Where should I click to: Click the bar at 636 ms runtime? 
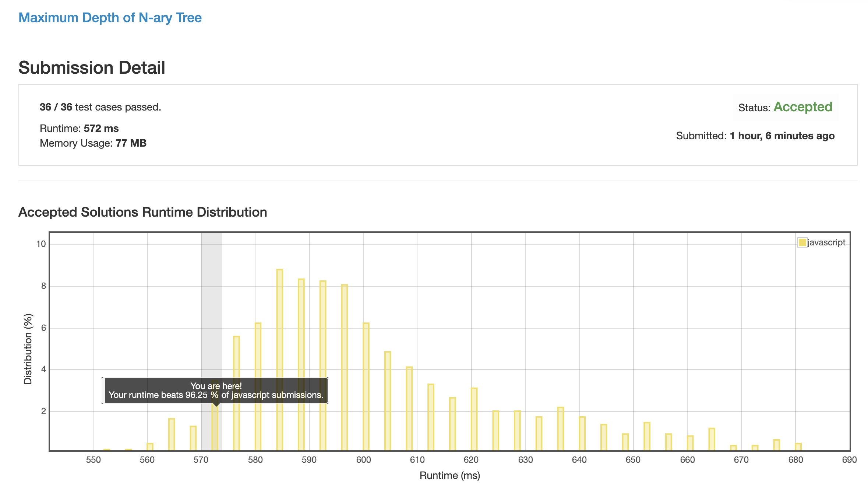(561, 429)
